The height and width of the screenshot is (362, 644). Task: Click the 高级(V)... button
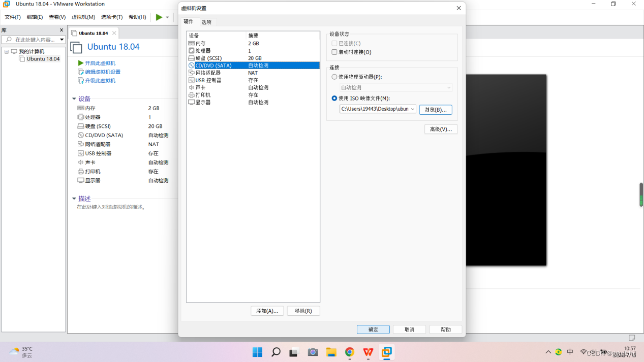441,129
